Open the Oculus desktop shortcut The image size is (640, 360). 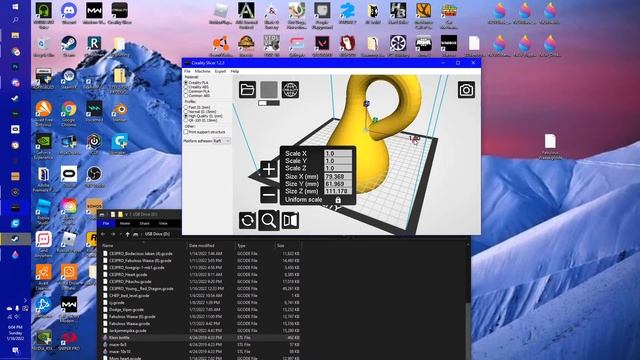click(69, 176)
